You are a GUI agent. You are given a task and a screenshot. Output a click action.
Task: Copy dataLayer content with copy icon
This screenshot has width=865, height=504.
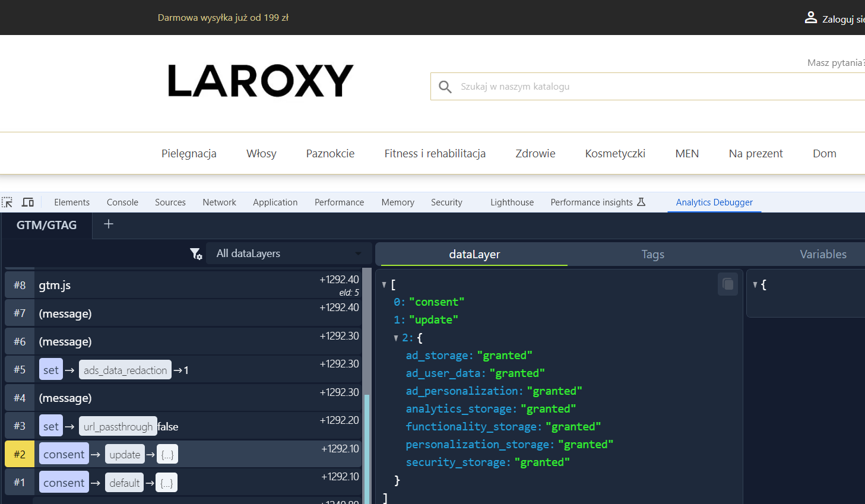point(728,284)
